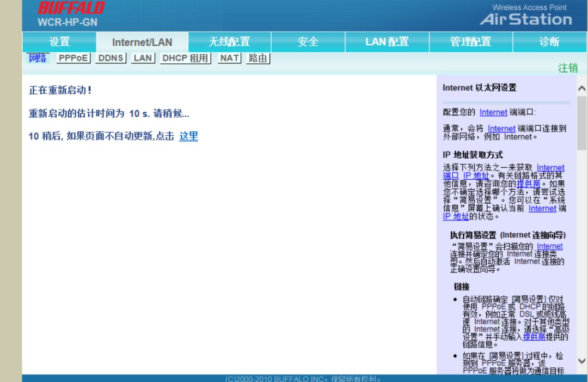The height and width of the screenshot is (382, 588).
Task: Open the NAT settings sub-tab
Action: 228,58
